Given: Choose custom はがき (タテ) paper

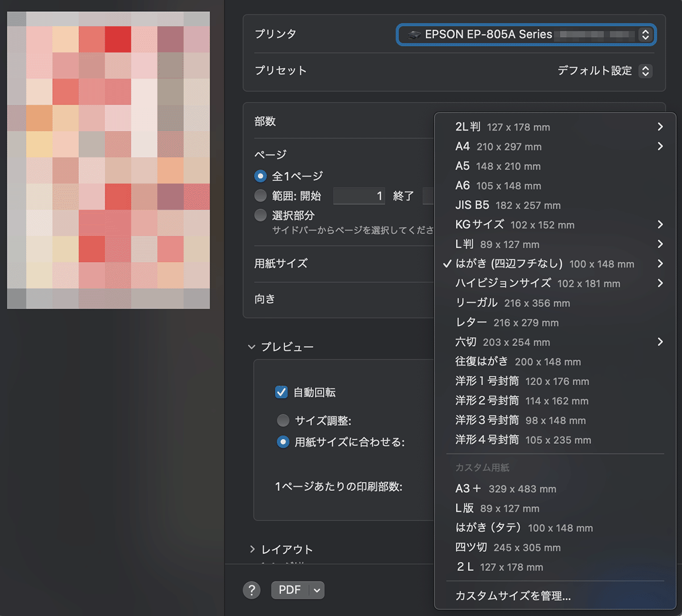Looking at the screenshot, I should coord(555,528).
